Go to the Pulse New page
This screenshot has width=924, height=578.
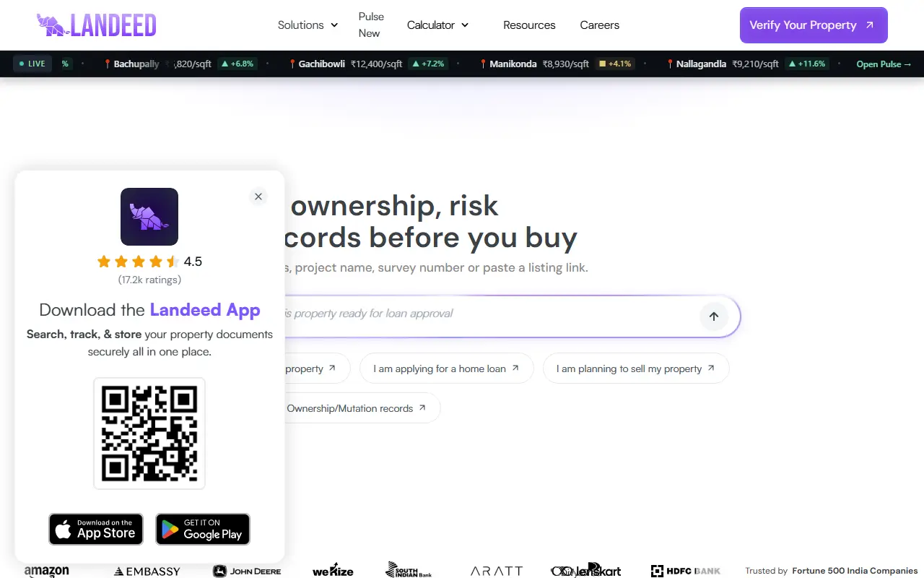pos(371,25)
